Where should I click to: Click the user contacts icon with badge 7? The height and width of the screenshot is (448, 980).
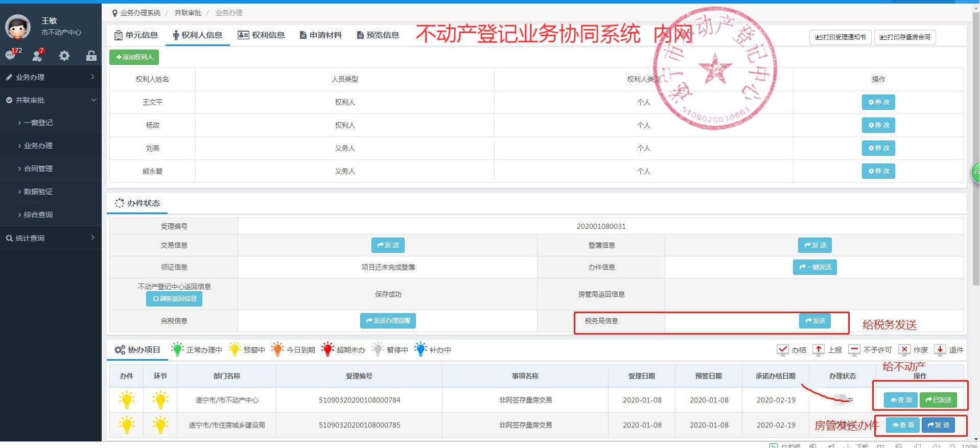[x=37, y=55]
